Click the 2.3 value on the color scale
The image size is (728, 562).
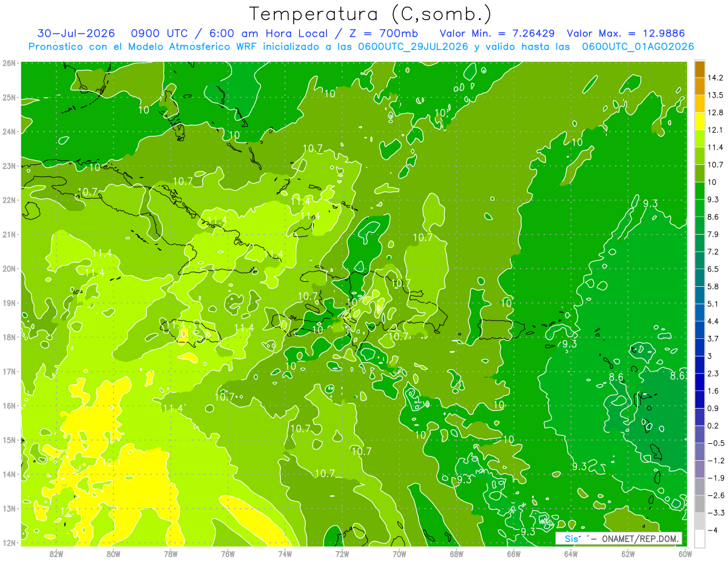[x=713, y=373]
